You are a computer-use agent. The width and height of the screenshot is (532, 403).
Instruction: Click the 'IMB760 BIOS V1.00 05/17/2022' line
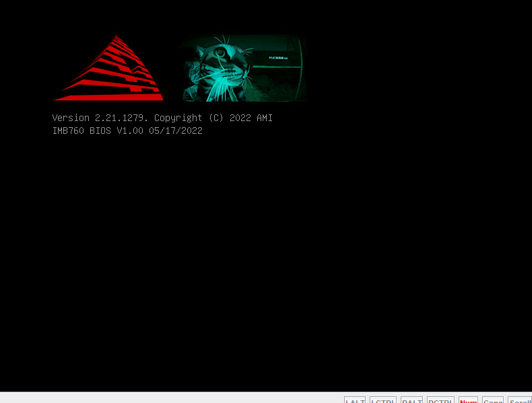[127, 131]
